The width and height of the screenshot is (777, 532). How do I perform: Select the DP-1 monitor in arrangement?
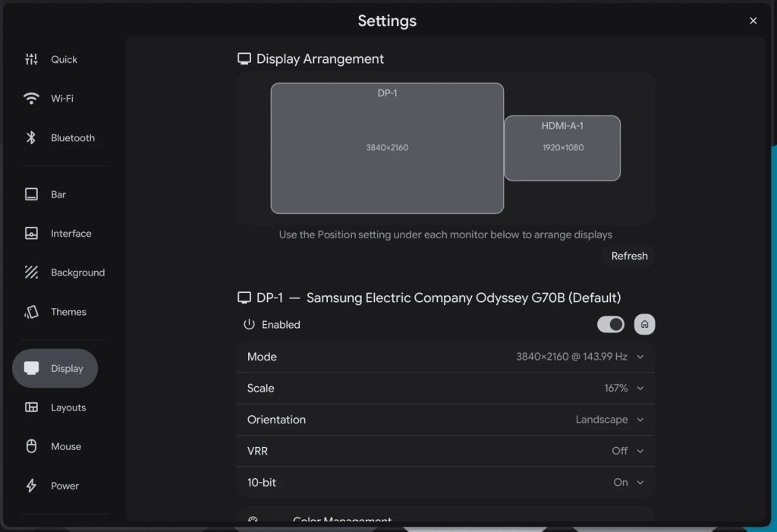point(387,148)
